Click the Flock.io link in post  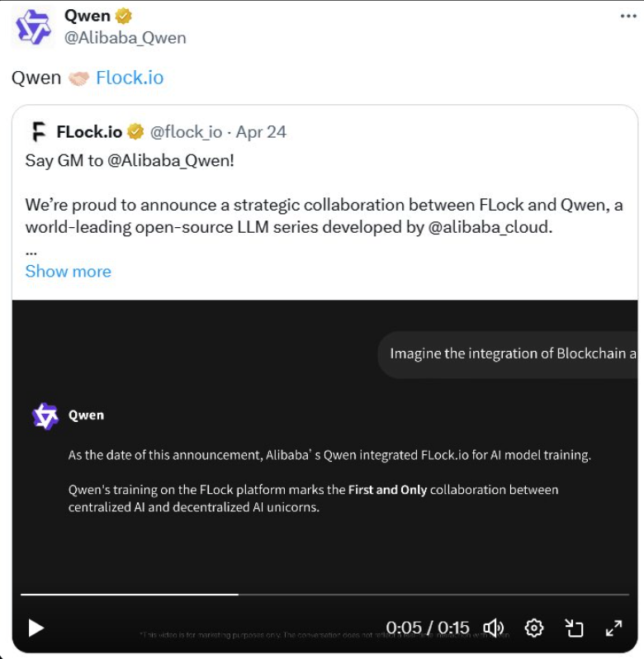pyautogui.click(x=130, y=78)
